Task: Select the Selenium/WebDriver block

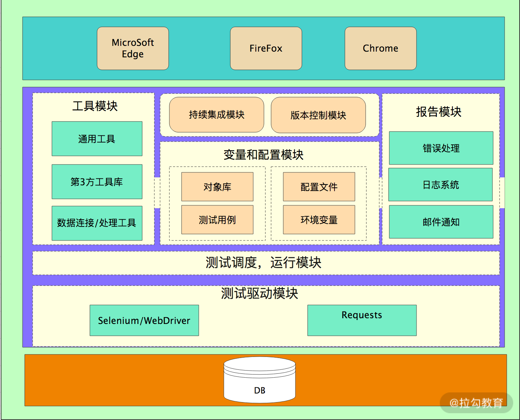Action: tap(144, 320)
